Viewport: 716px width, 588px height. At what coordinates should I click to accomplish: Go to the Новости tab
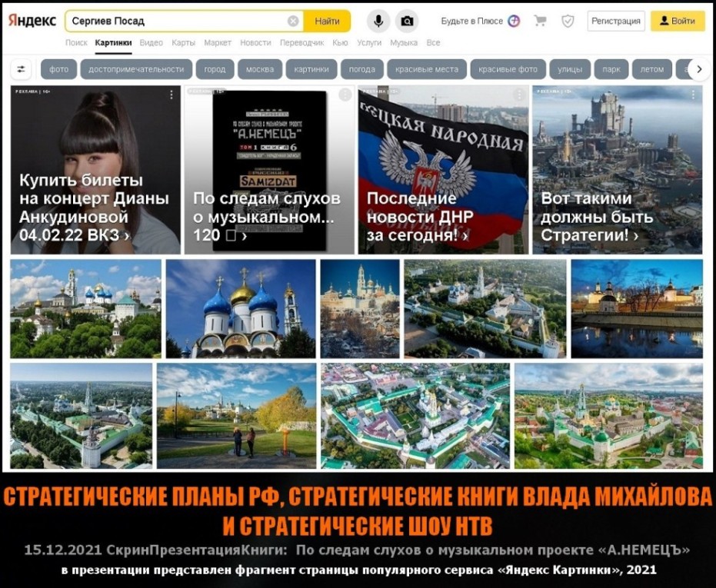coord(255,42)
